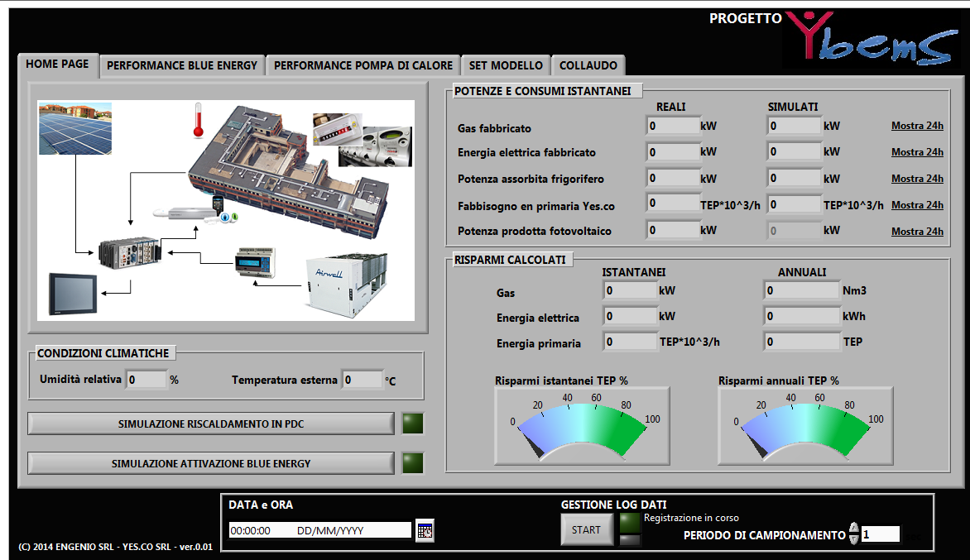
Task: Open the HOME PAGE tab
Action: pyautogui.click(x=58, y=65)
